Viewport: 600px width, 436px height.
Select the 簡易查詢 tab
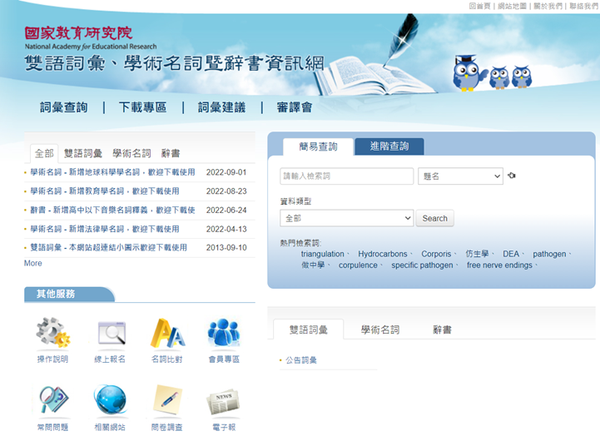pyautogui.click(x=318, y=147)
